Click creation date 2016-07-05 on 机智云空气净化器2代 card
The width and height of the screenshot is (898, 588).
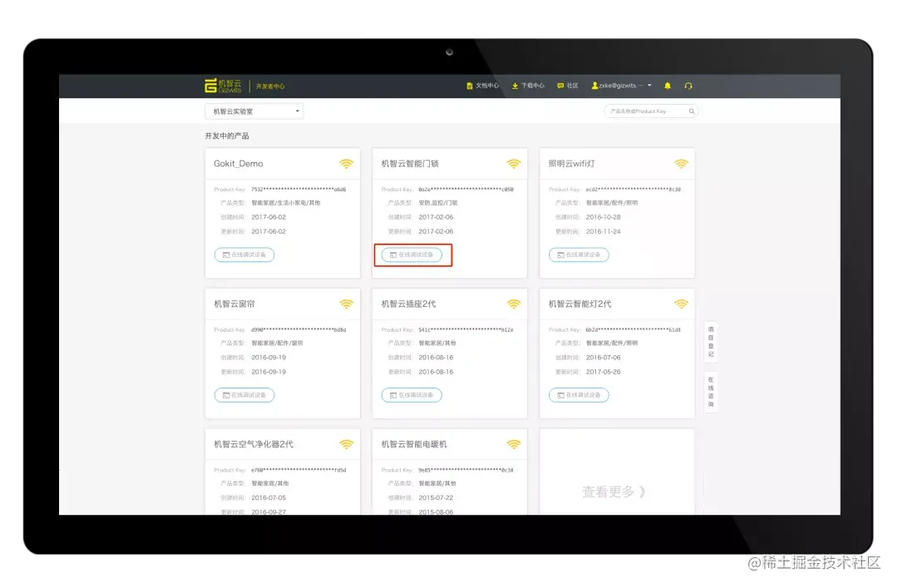[269, 498]
